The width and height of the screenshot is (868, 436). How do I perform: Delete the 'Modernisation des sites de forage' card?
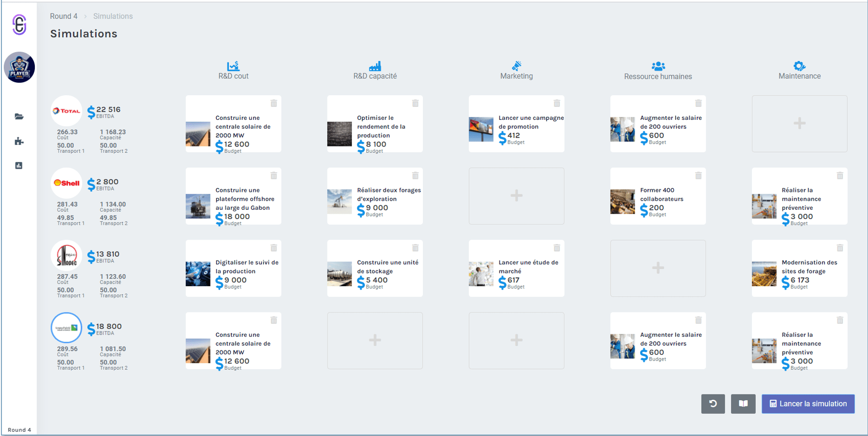[x=840, y=247]
